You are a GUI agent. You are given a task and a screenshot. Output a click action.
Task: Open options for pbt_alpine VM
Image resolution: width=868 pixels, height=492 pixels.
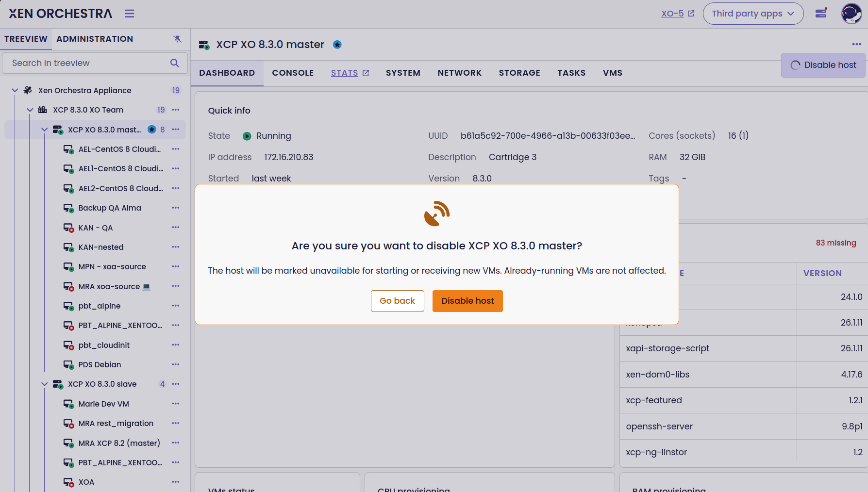(x=176, y=306)
